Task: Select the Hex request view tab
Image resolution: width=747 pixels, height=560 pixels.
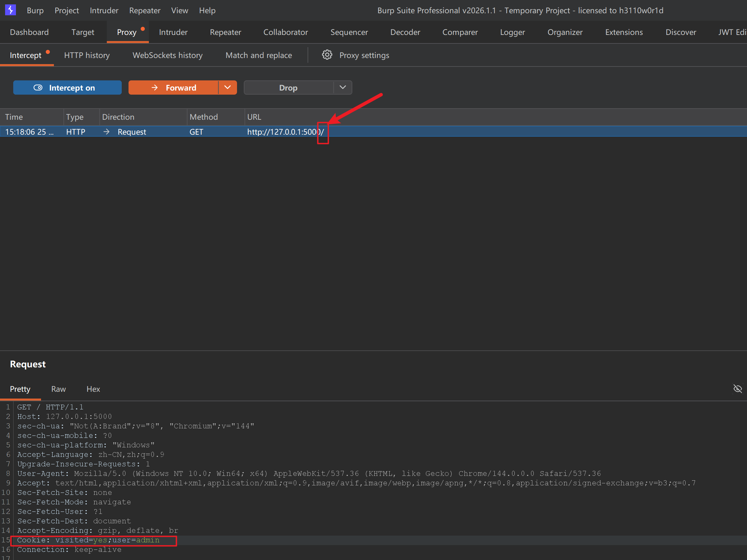Action: (x=93, y=389)
